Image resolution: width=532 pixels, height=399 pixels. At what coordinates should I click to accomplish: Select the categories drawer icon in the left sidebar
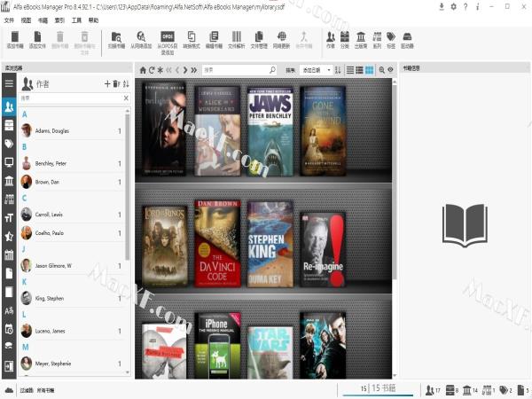[9, 125]
